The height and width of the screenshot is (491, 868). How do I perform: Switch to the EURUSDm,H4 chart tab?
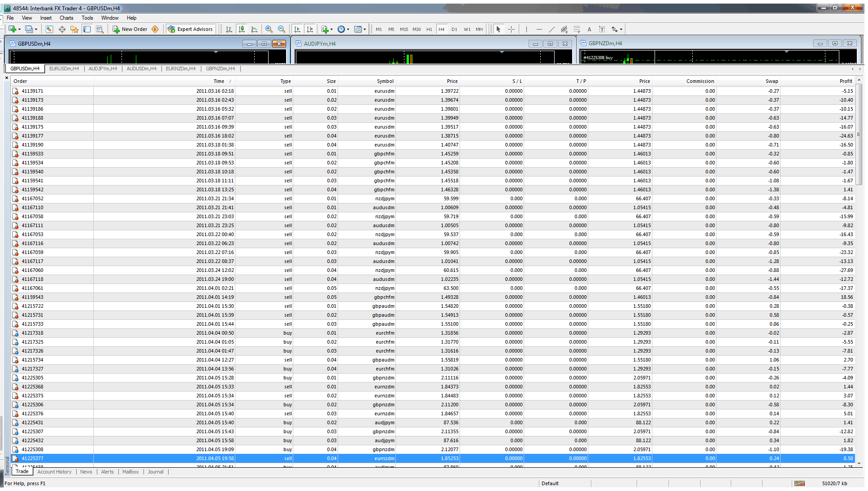click(x=64, y=69)
